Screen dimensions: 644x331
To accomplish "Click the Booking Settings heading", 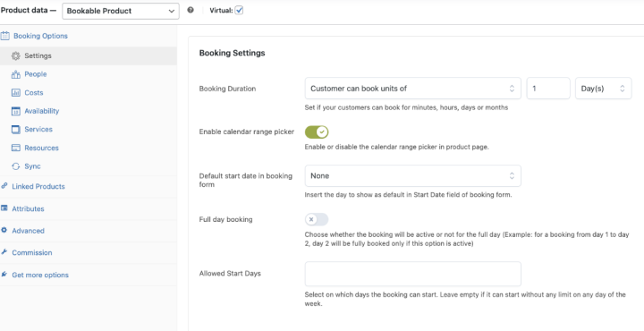I will click(x=232, y=53).
